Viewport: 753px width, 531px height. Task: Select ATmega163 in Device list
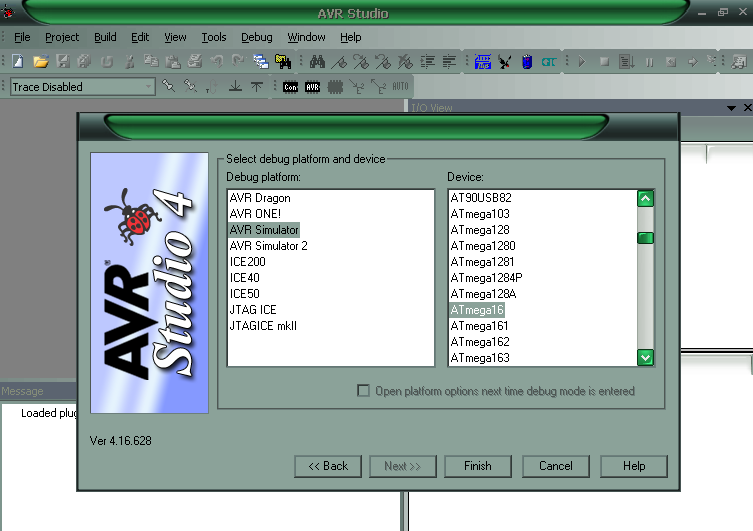coord(480,358)
